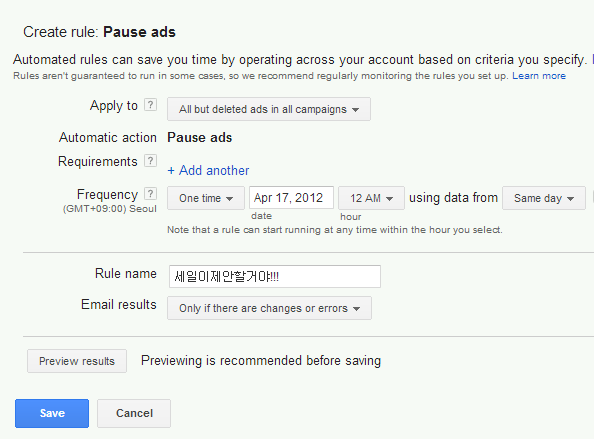
Task: Expand the Email results dropdown
Action: [x=269, y=308]
